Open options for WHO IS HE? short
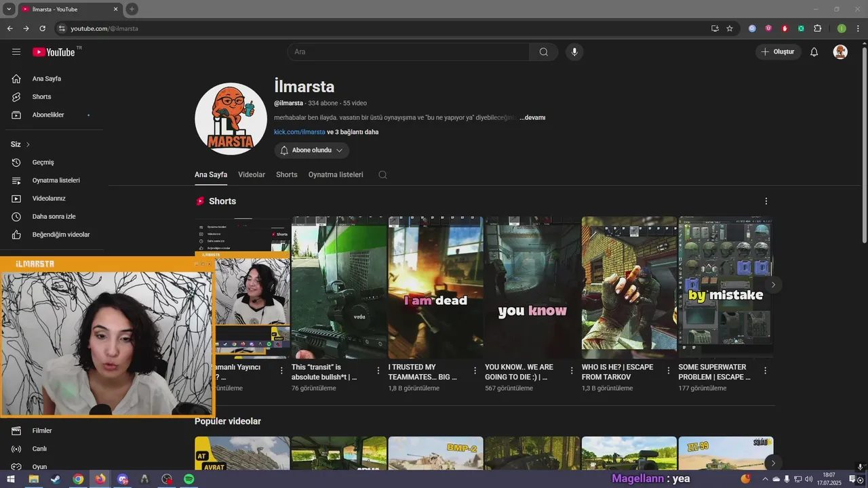Screen dimensions: 868x488 pyautogui.click(x=669, y=371)
